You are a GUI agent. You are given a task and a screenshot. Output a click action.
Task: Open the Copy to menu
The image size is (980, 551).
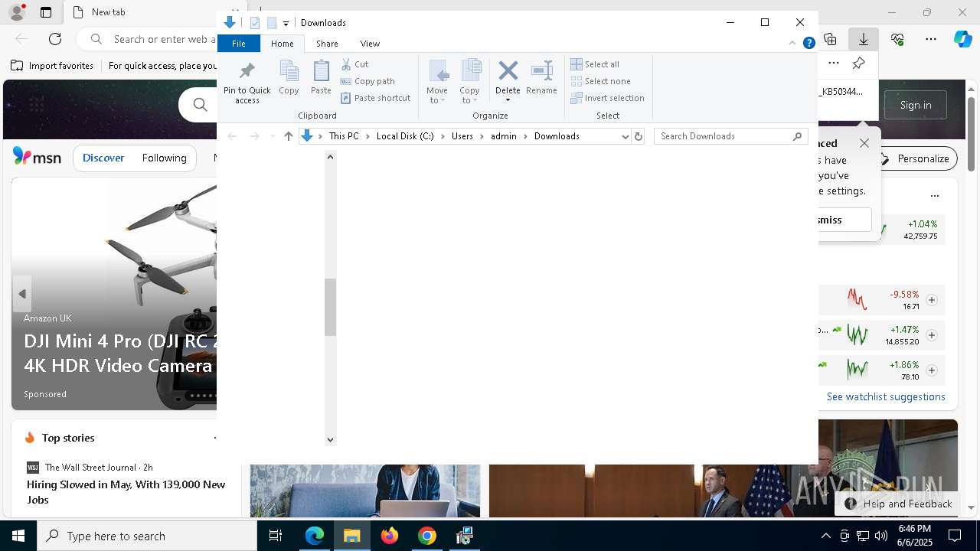point(470,83)
